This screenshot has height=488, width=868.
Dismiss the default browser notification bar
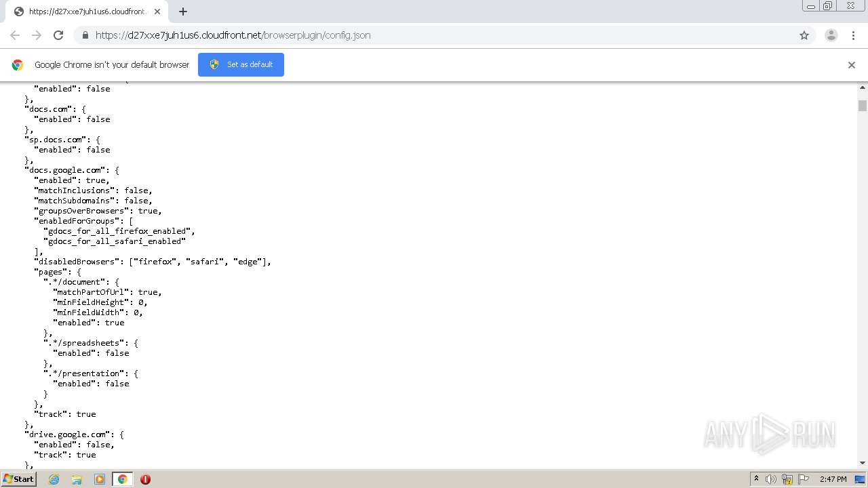pyautogui.click(x=852, y=65)
